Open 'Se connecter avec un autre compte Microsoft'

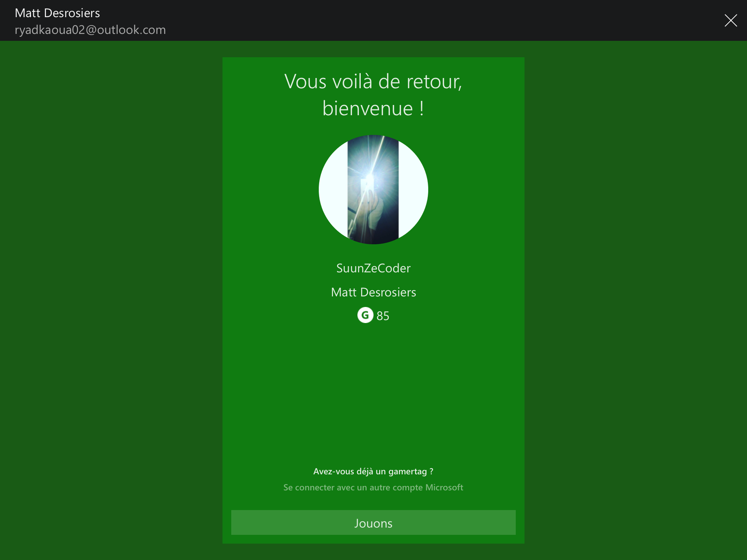coord(373,487)
